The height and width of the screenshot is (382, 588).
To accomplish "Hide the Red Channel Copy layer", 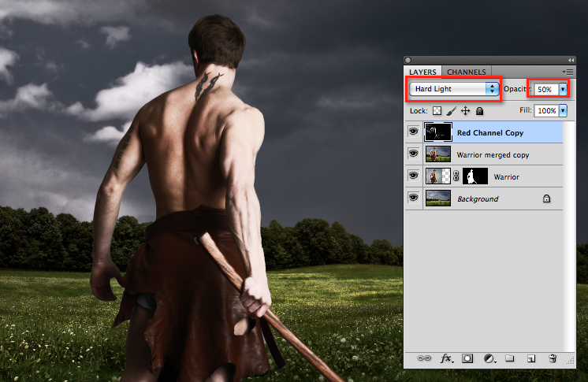I will [x=414, y=132].
